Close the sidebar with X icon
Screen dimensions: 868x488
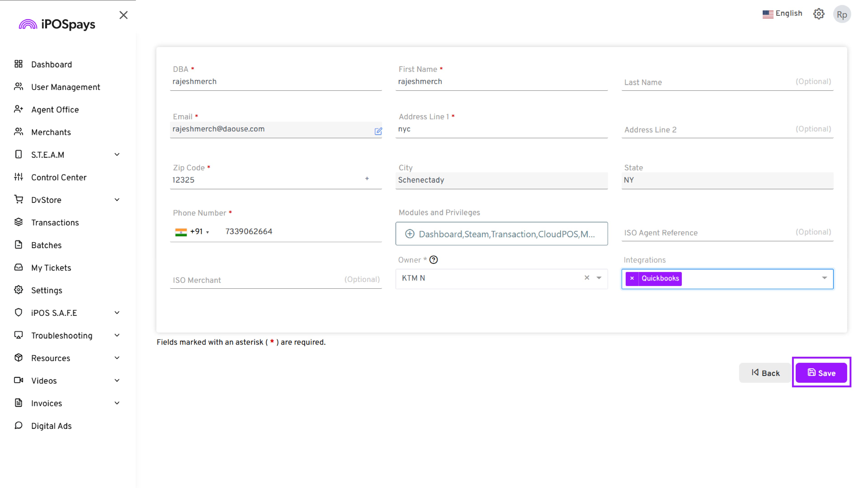pyautogui.click(x=123, y=15)
